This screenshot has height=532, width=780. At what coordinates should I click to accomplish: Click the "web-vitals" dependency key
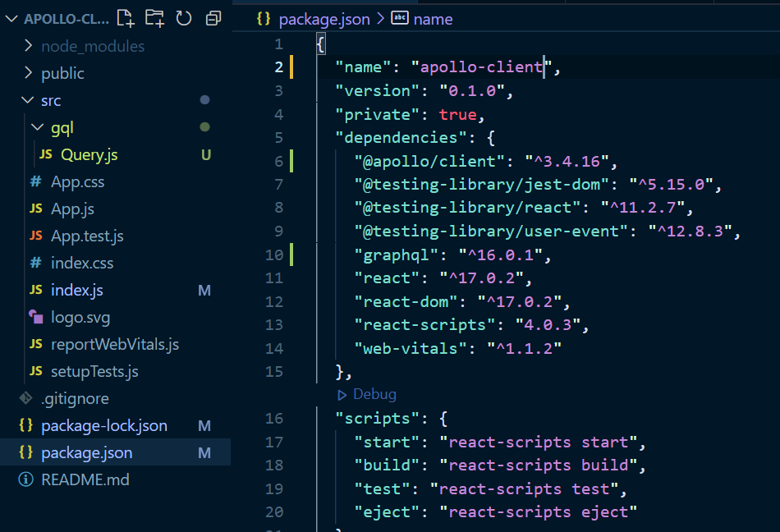tap(411, 349)
